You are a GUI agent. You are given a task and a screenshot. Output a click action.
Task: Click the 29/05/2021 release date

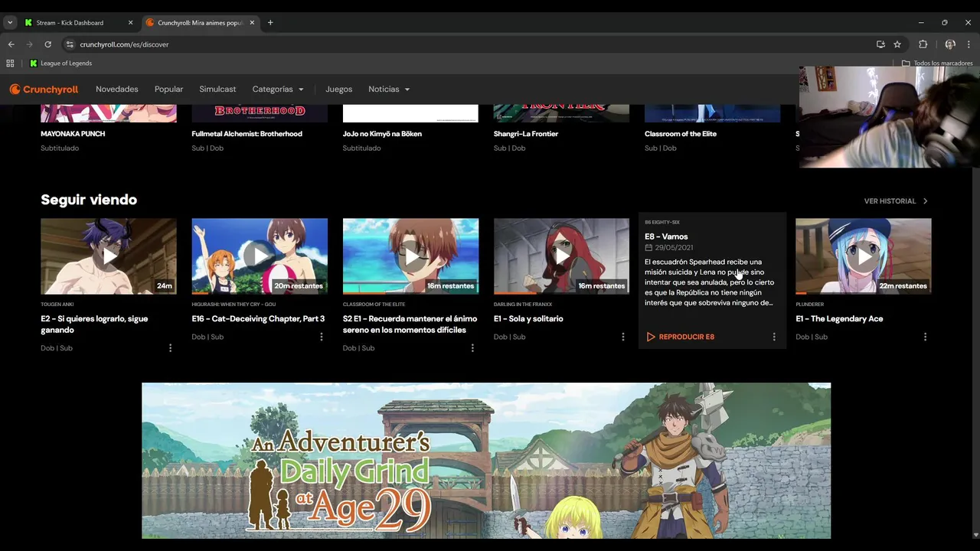674,248
